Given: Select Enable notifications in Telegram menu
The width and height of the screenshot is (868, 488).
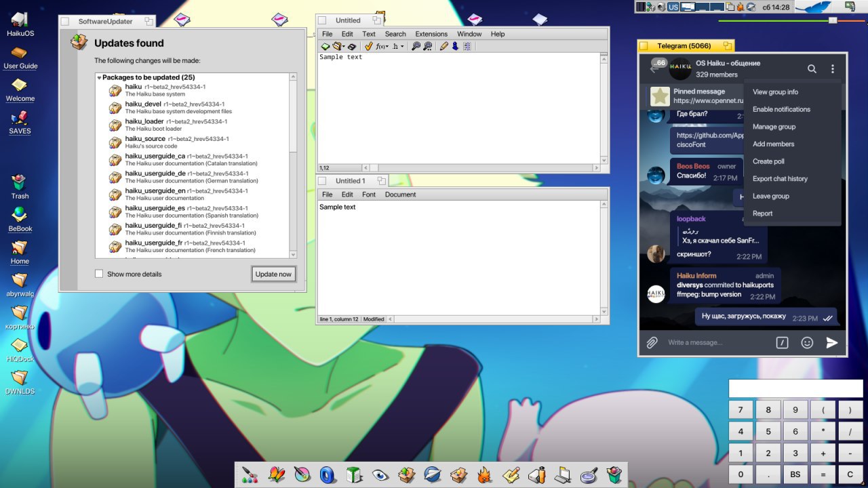Looking at the screenshot, I should tap(792, 109).
